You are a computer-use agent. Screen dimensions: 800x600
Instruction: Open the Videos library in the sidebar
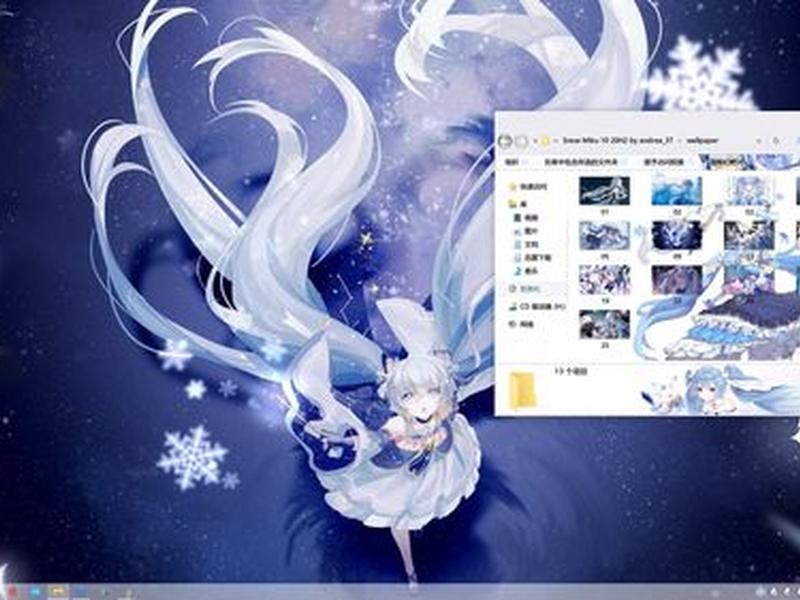pos(526,218)
